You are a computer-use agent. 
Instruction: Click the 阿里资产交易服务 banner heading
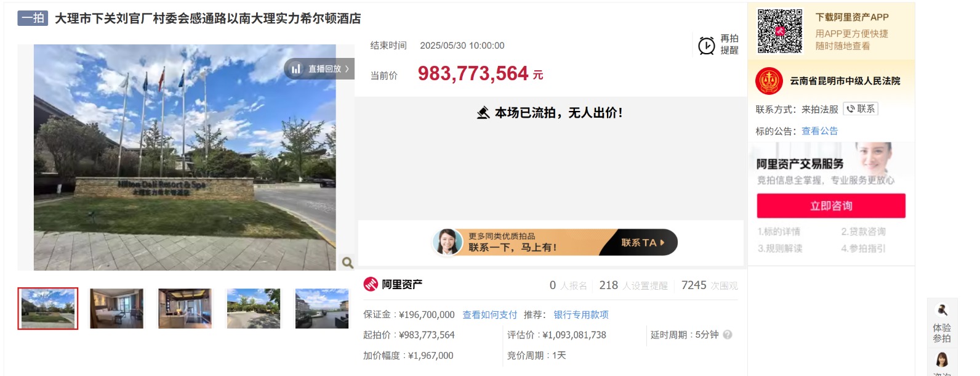click(x=800, y=164)
